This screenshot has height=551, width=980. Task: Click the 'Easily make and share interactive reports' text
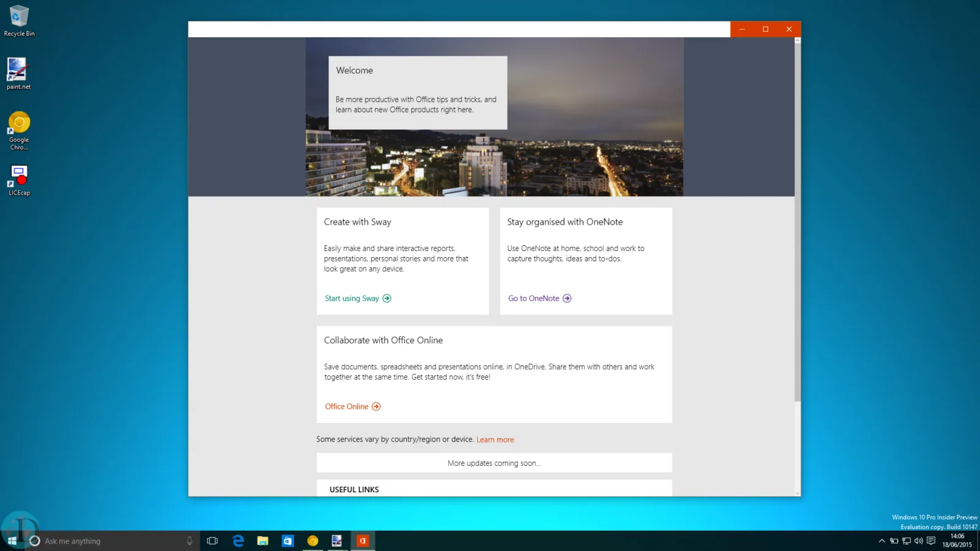point(396,259)
